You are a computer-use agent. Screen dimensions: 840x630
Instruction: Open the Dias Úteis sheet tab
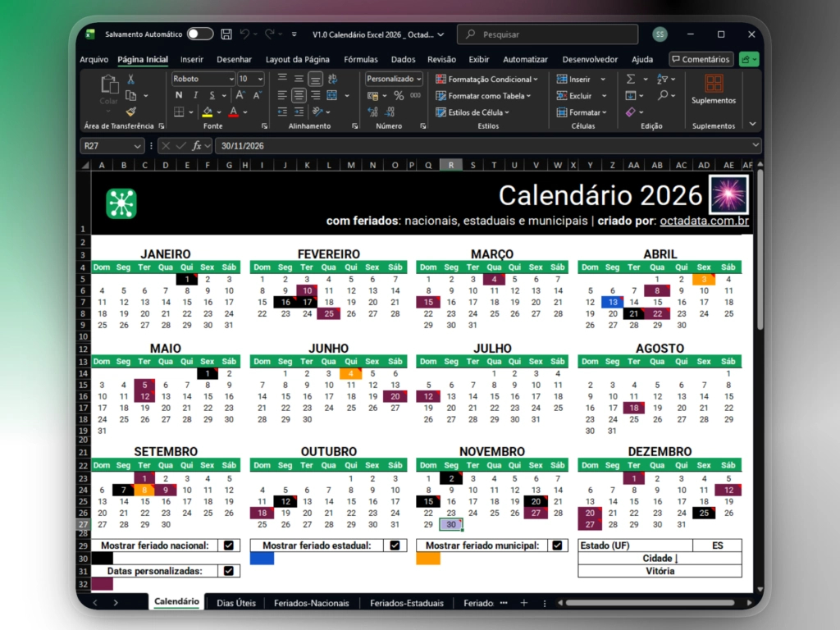click(235, 602)
